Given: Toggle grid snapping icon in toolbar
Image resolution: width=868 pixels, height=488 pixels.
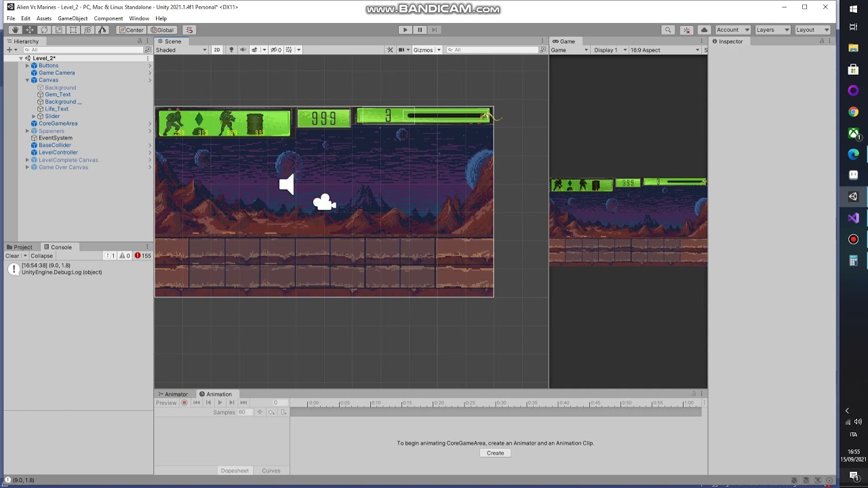Looking at the screenshot, I should 189,30.
